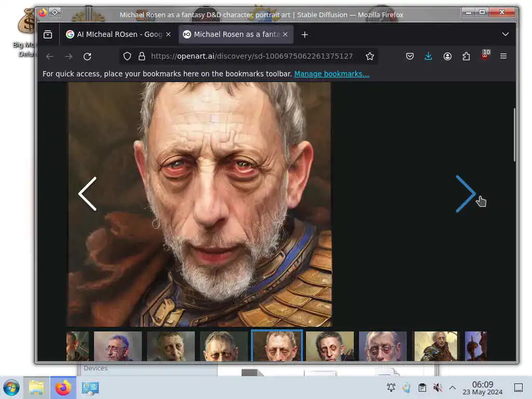Open file manager from taskbar

[x=36, y=388]
